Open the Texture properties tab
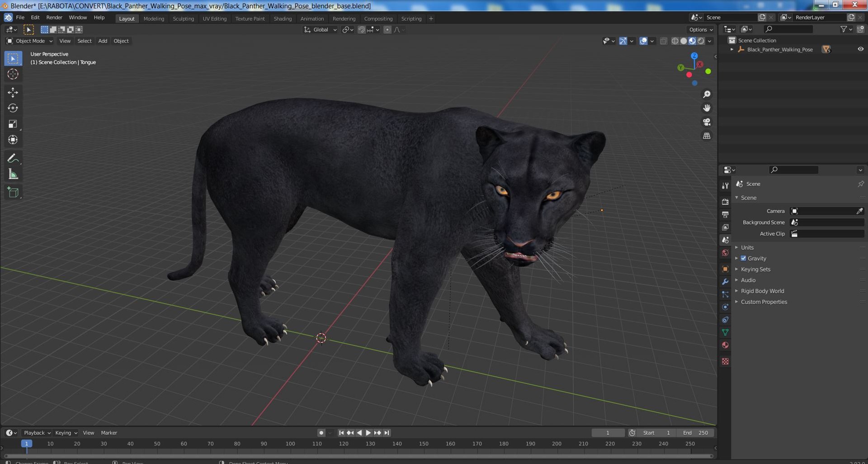 (725, 361)
